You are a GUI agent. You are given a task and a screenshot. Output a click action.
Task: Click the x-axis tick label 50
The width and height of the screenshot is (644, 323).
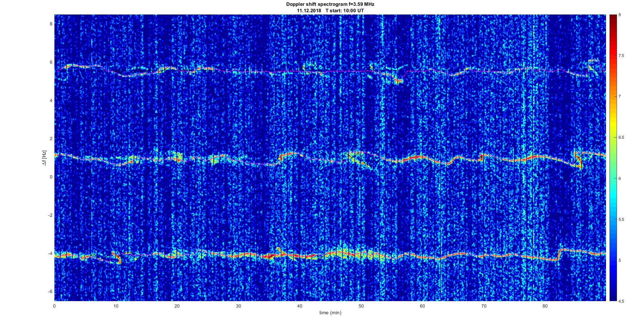[361, 306]
